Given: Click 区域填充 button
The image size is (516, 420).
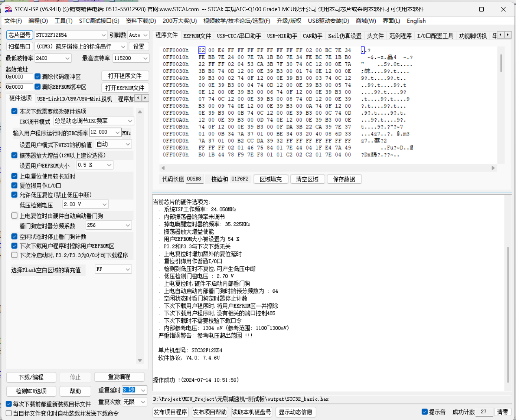Looking at the screenshot, I should tap(271, 179).
